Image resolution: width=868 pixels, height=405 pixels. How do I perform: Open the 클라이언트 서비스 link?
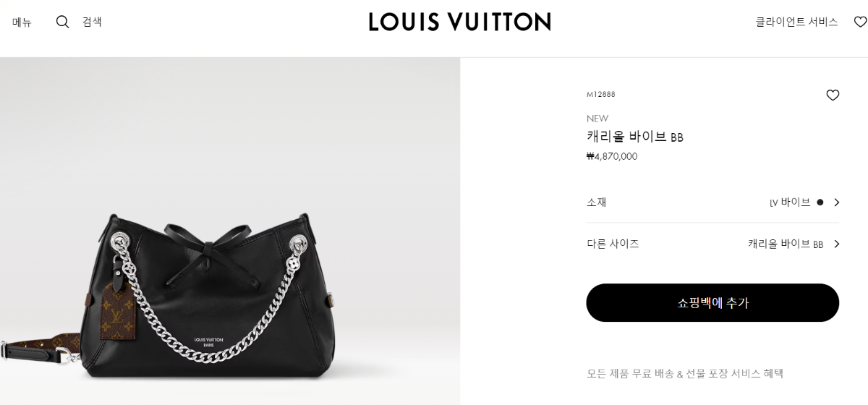(796, 22)
